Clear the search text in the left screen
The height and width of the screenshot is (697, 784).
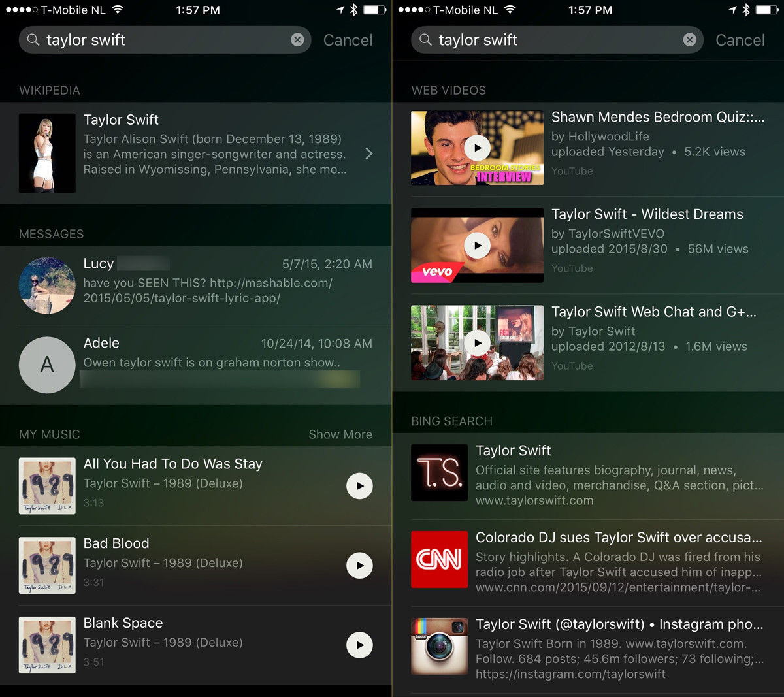point(297,40)
